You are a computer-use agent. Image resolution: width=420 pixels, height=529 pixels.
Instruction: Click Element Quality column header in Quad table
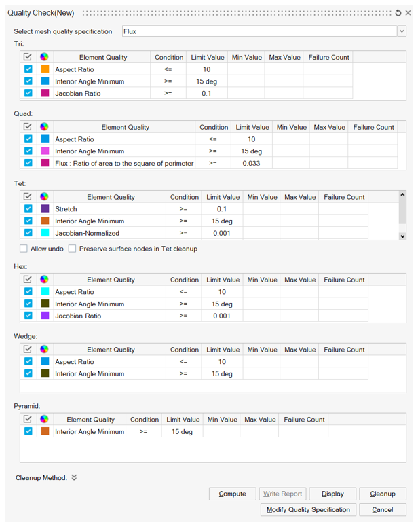pos(125,127)
